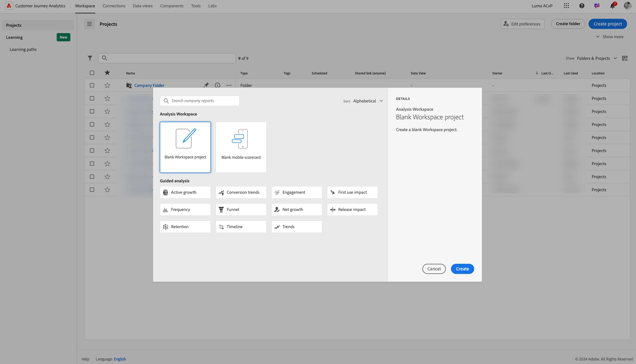
Task: Click the filter funnel icon
Action: coord(90,58)
